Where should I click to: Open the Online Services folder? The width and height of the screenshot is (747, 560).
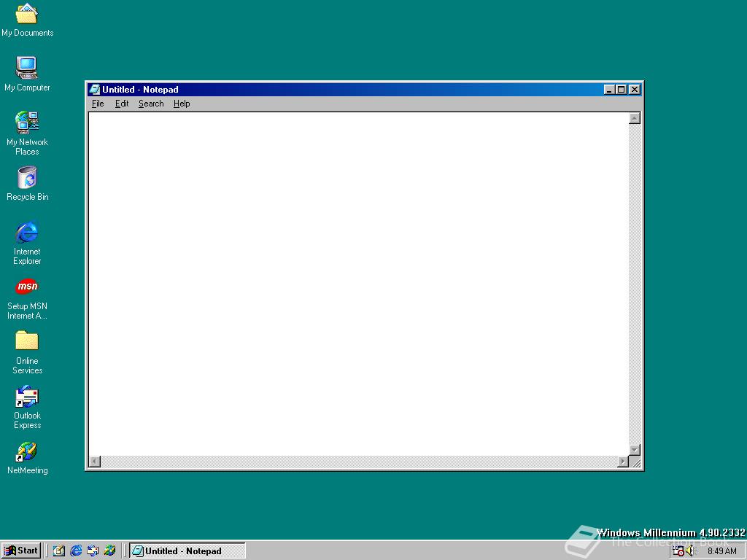tap(27, 341)
